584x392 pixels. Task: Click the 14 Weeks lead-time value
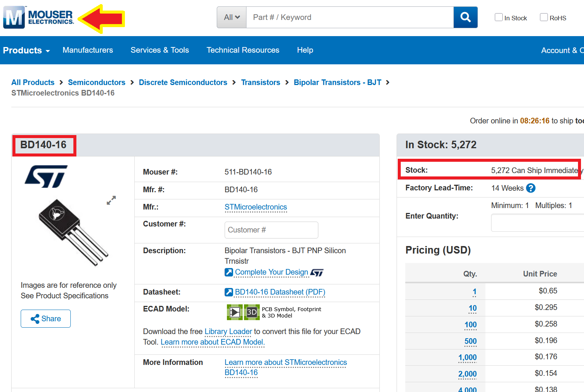coord(507,188)
